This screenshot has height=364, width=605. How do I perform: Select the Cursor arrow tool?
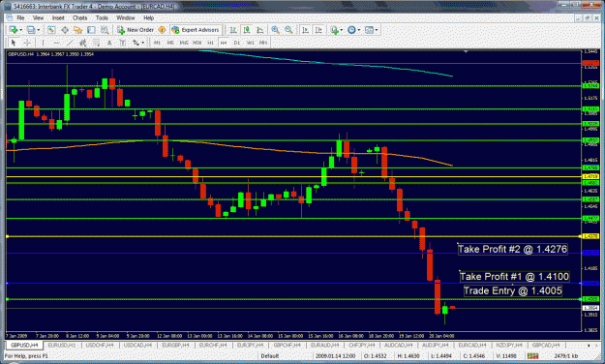(x=14, y=43)
